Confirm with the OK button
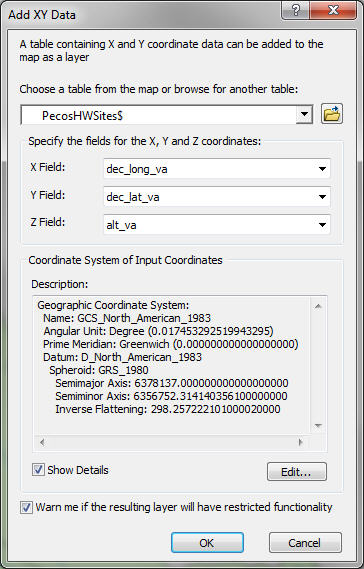Viewport: 364px width, 569px height. point(207,543)
